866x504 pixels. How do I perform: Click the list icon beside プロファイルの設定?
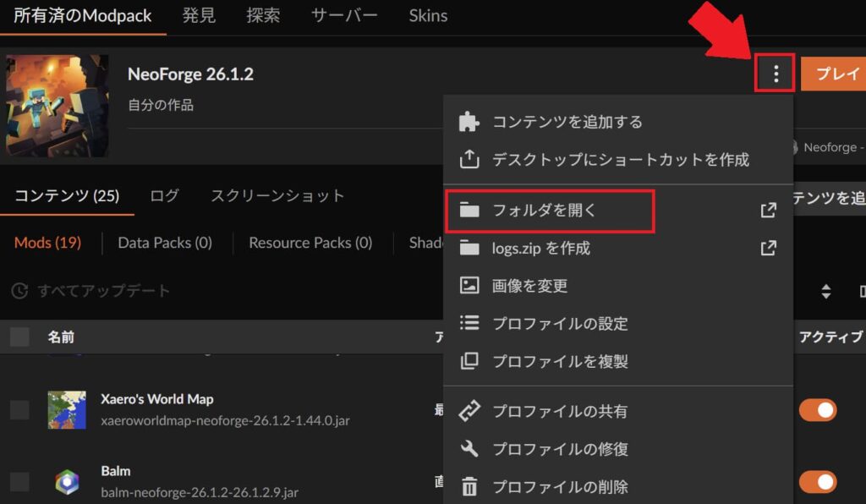pyautogui.click(x=469, y=323)
